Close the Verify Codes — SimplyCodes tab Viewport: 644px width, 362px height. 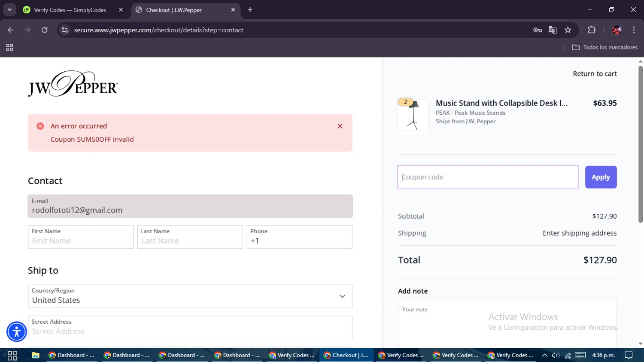click(121, 10)
